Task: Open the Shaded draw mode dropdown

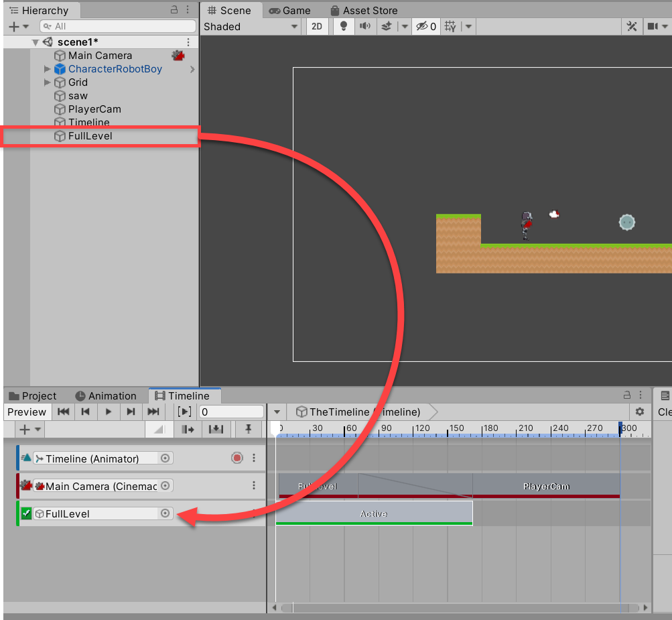Action: click(251, 27)
